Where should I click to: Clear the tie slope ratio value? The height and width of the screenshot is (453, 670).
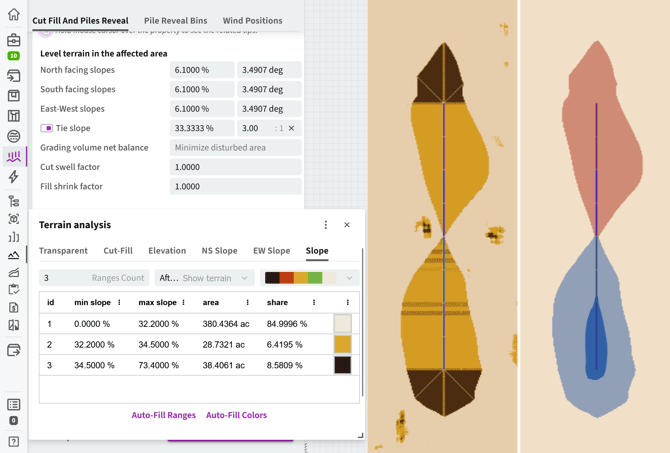291,128
